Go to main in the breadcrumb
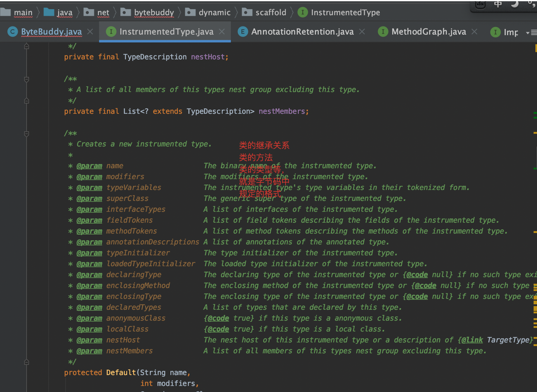Image resolution: width=537 pixels, height=392 pixels. (x=23, y=12)
